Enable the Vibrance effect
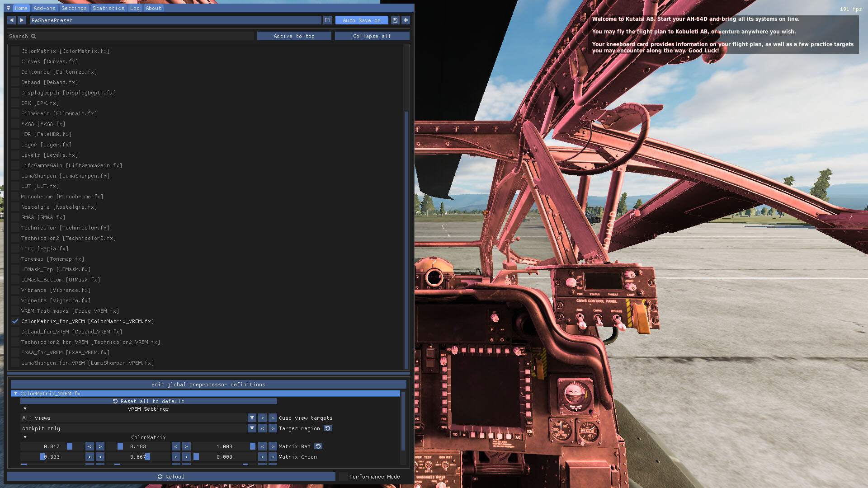The height and width of the screenshot is (488, 868). pos(15,290)
